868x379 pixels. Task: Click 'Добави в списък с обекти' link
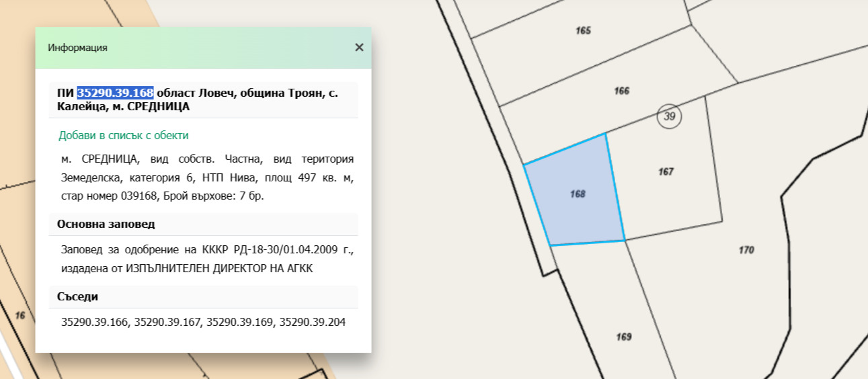click(123, 135)
